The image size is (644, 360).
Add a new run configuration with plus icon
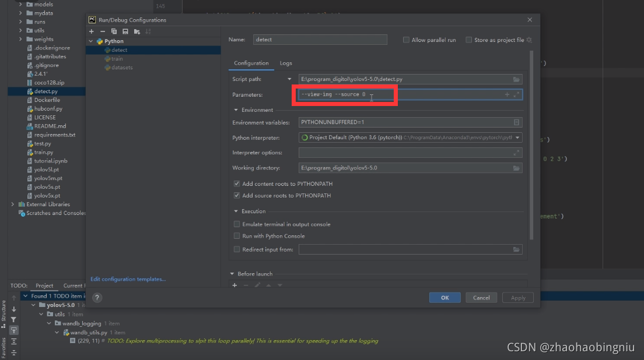[92, 31]
